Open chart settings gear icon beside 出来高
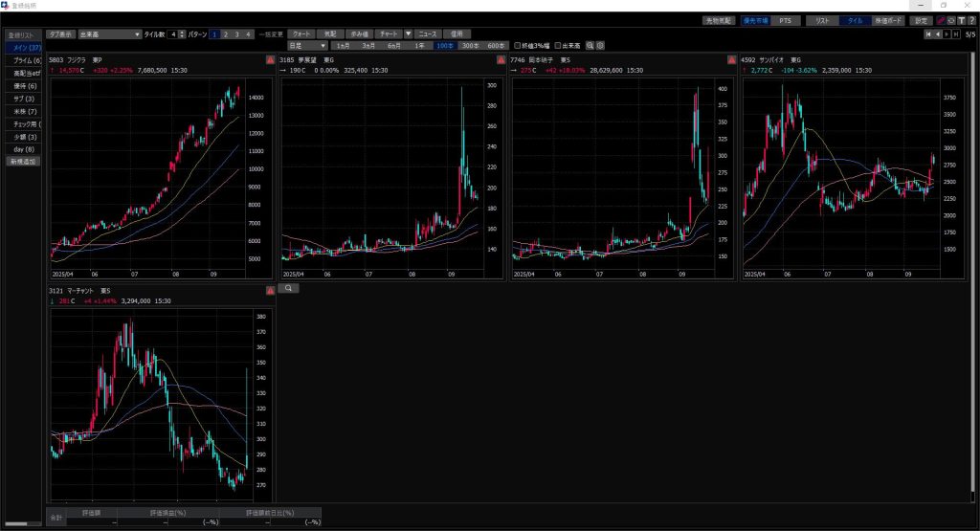The width and height of the screenshot is (980, 531). (x=600, y=45)
